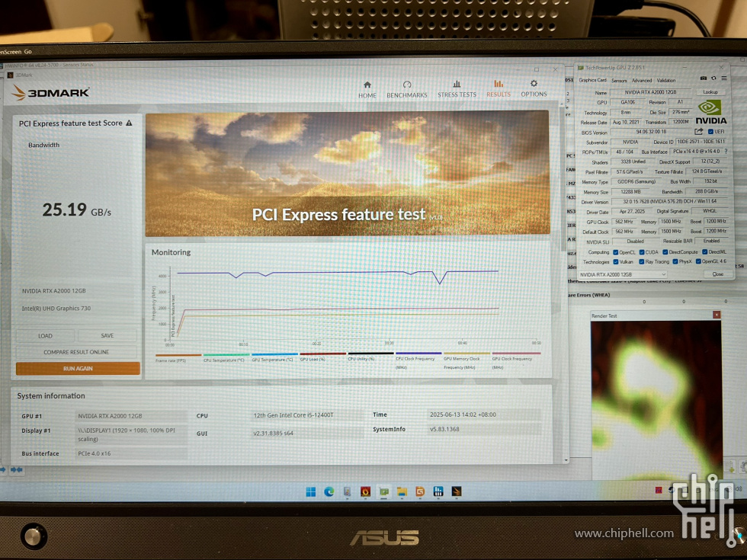This screenshot has width=747, height=560.
Task: Click the Close button in GPU-Z
Action: (717, 274)
